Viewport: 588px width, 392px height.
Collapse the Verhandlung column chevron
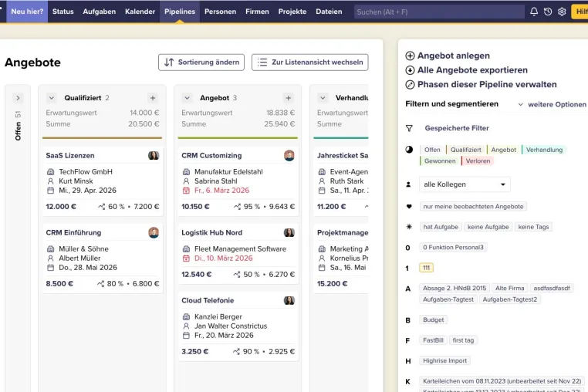(323, 98)
